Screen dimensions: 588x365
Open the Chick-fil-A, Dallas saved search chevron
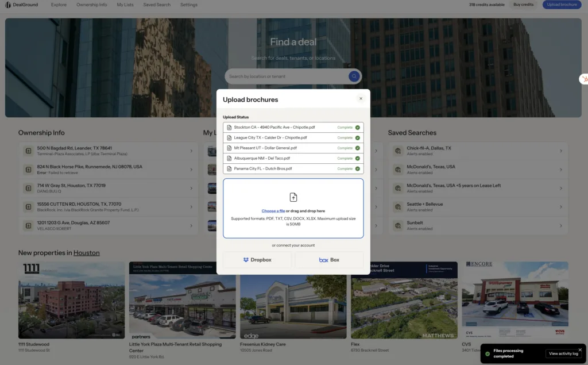click(561, 151)
